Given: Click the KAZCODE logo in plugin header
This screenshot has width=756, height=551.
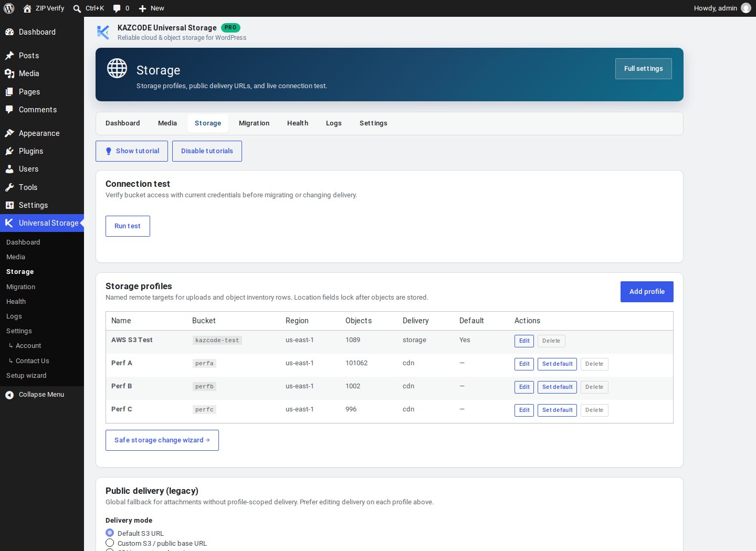Looking at the screenshot, I should click(x=103, y=32).
